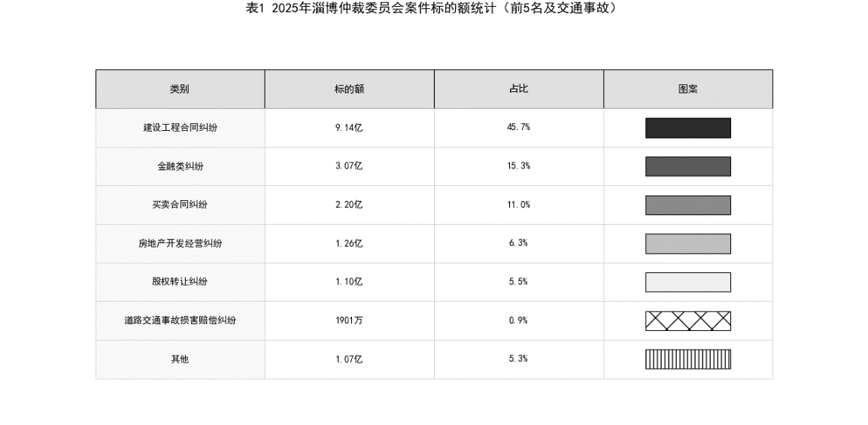Click the 占比 column header
868x425 pixels.
(518, 89)
